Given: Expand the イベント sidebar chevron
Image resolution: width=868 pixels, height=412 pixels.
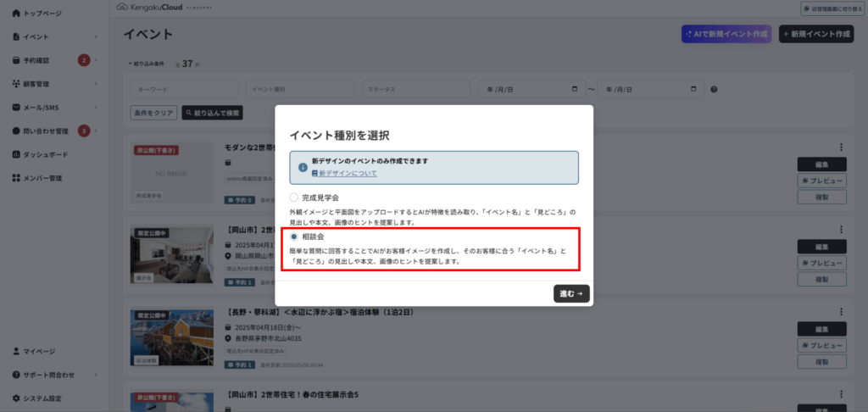Looking at the screenshot, I should [x=96, y=36].
